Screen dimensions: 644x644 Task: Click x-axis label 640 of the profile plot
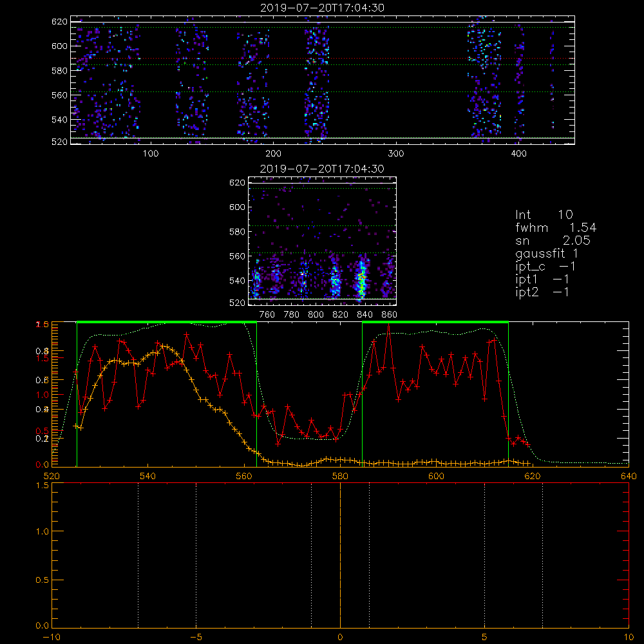click(x=629, y=477)
